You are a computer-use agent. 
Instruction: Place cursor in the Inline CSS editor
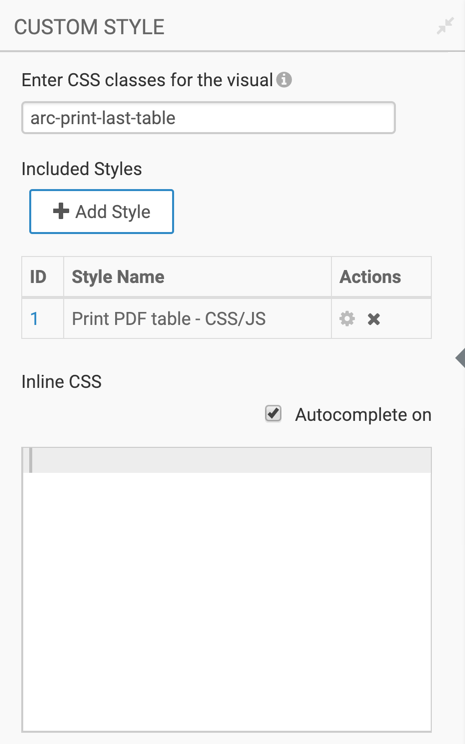(x=227, y=589)
